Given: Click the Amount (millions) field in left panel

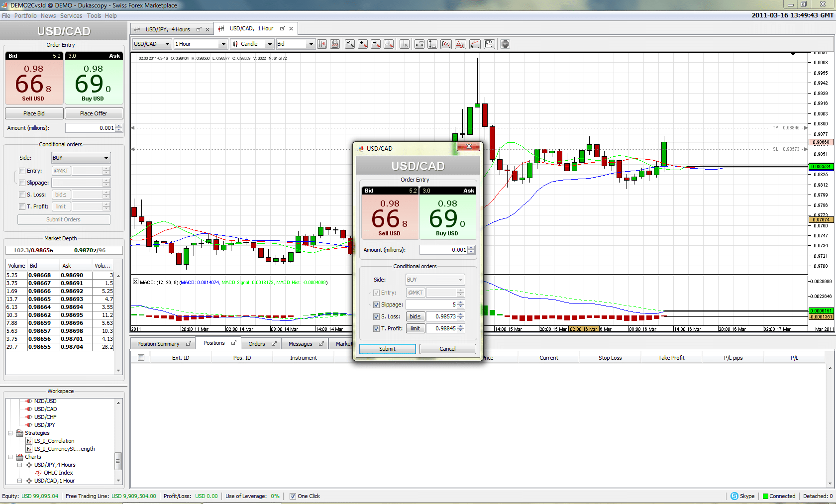Looking at the screenshot, I should click(90, 128).
